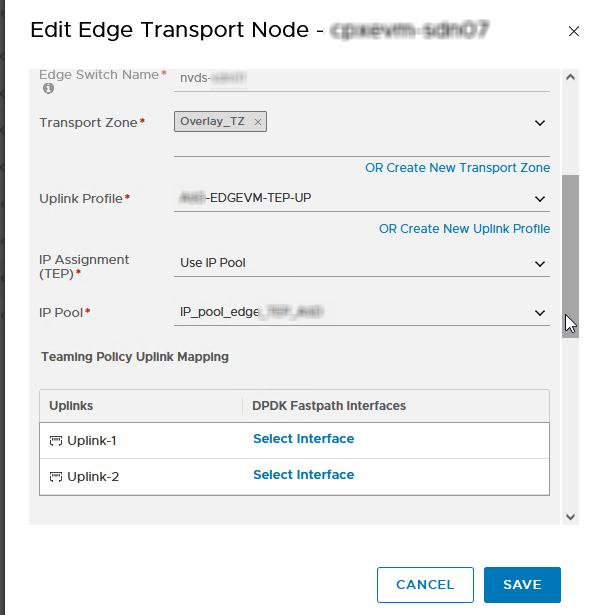Expand the Transport Zone dropdown chevron
The image size is (598, 615).
[540, 123]
